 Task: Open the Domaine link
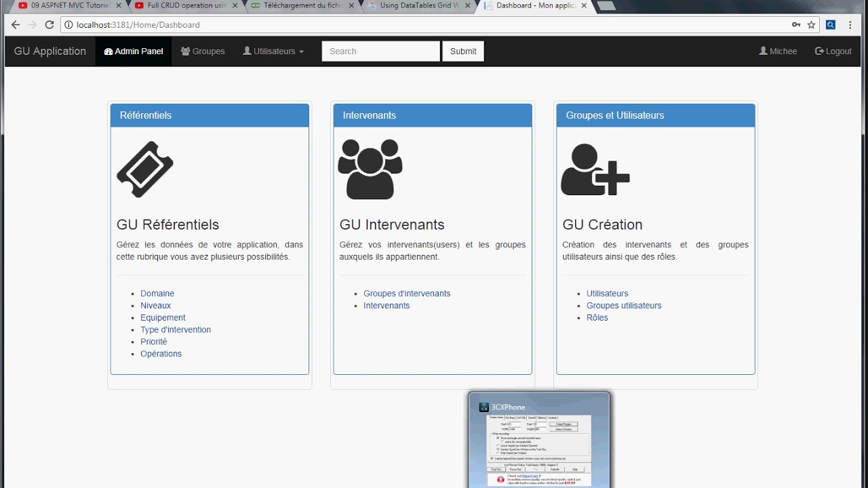click(157, 293)
